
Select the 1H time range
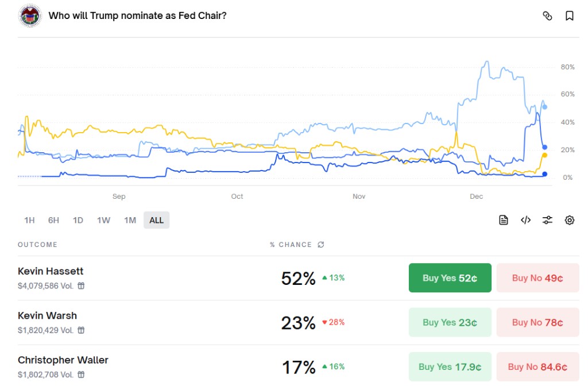point(29,220)
